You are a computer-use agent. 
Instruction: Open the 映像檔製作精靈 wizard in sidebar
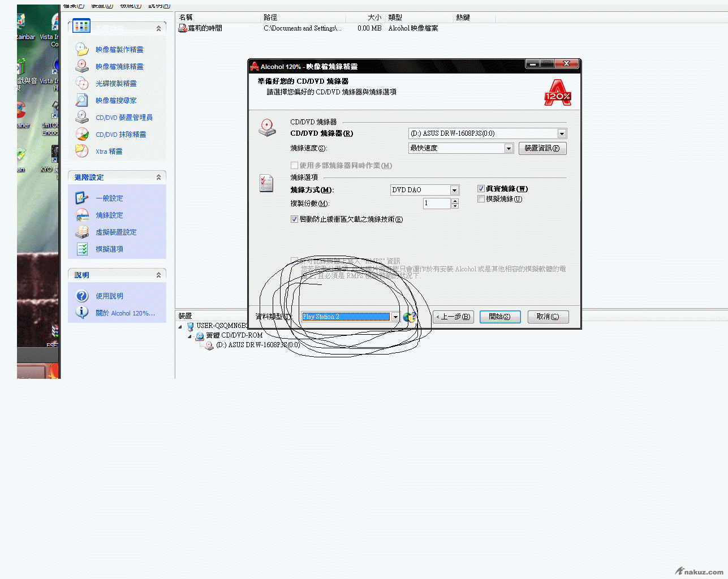(x=119, y=50)
